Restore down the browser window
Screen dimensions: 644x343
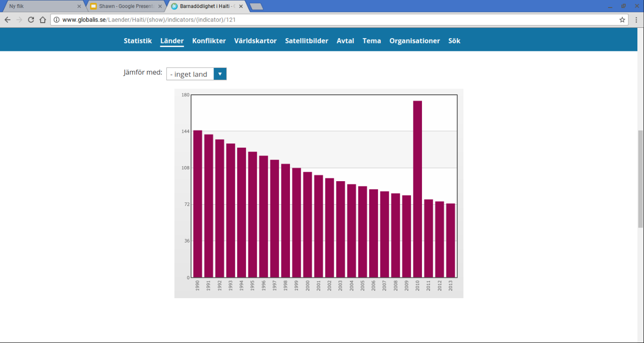click(623, 6)
